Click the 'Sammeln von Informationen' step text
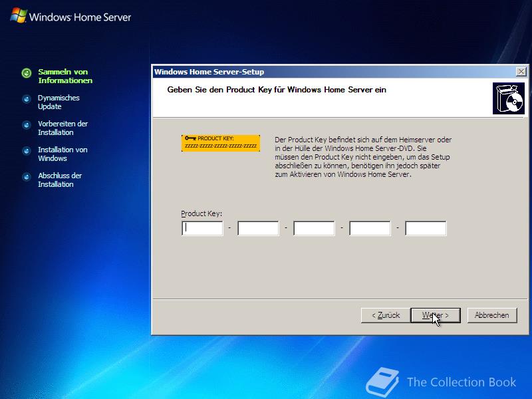532x399 pixels. tap(65, 76)
